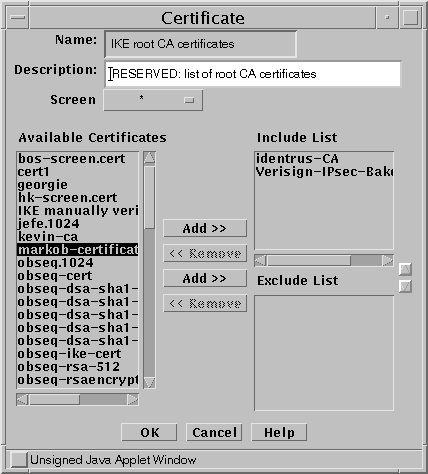
Task: Select georgie certificate
Action: pos(77,185)
